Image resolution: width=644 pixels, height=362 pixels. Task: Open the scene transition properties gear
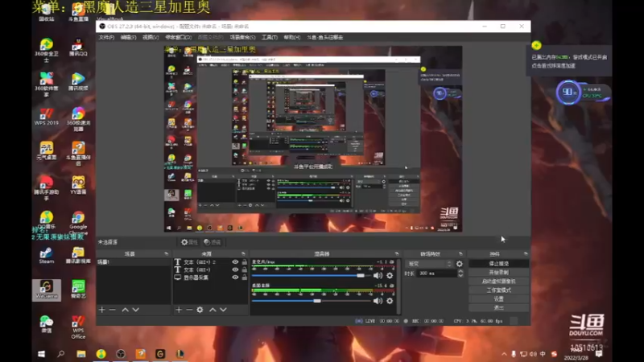(x=459, y=264)
